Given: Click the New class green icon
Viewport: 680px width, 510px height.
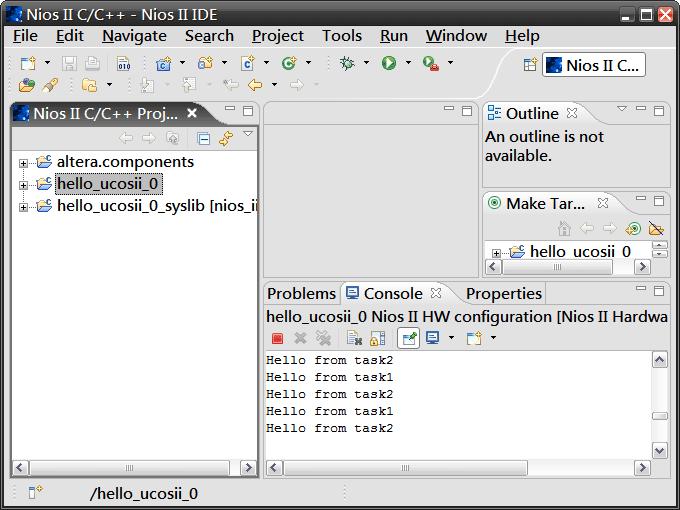Looking at the screenshot, I should [x=289, y=63].
